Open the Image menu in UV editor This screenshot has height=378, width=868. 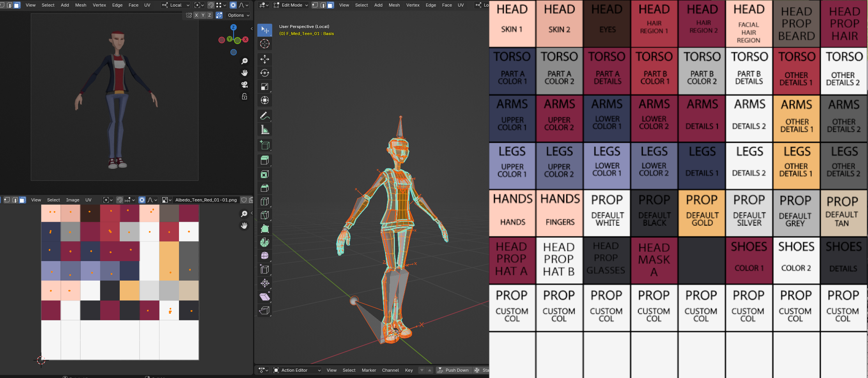[x=73, y=200]
